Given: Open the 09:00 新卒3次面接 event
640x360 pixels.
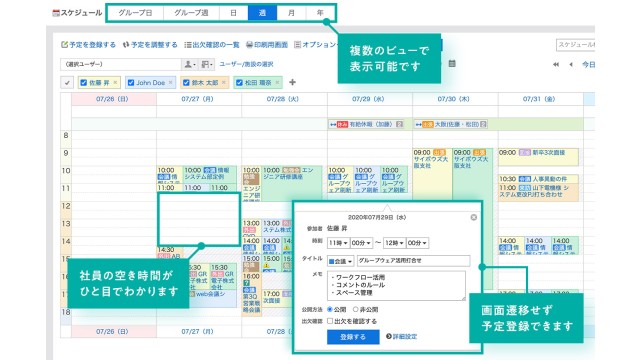Looking at the screenshot, I should tap(538, 156).
